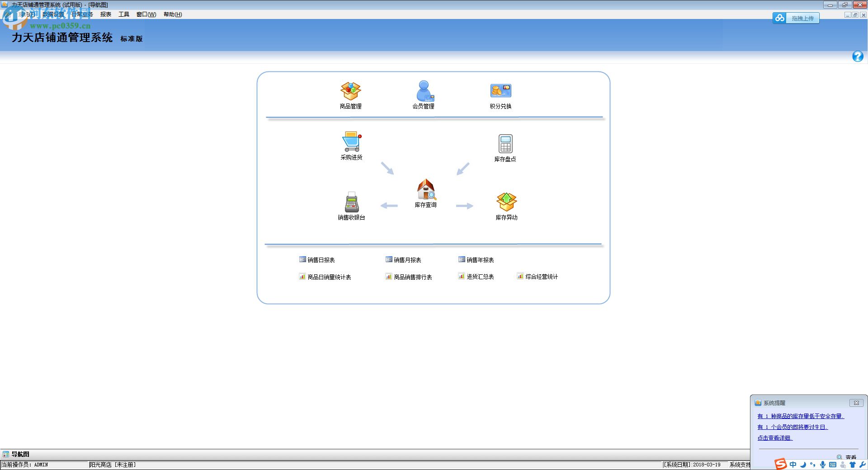The image size is (868, 470).
Task: Click Sogou moon half-width toggle icon
Action: click(803, 465)
